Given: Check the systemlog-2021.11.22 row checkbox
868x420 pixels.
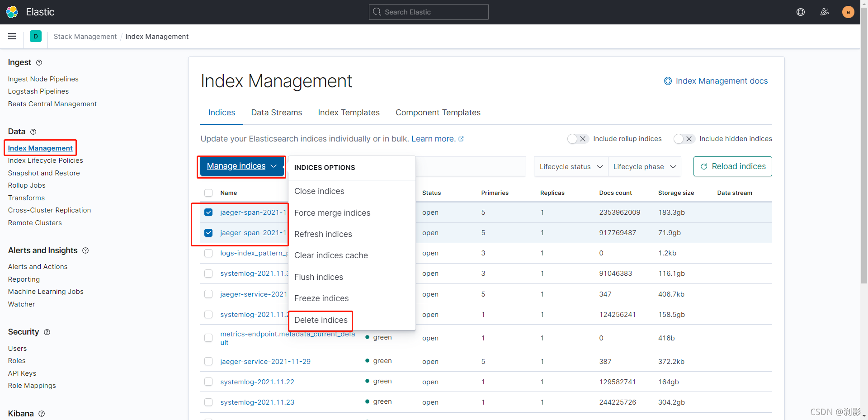Looking at the screenshot, I should (208, 382).
